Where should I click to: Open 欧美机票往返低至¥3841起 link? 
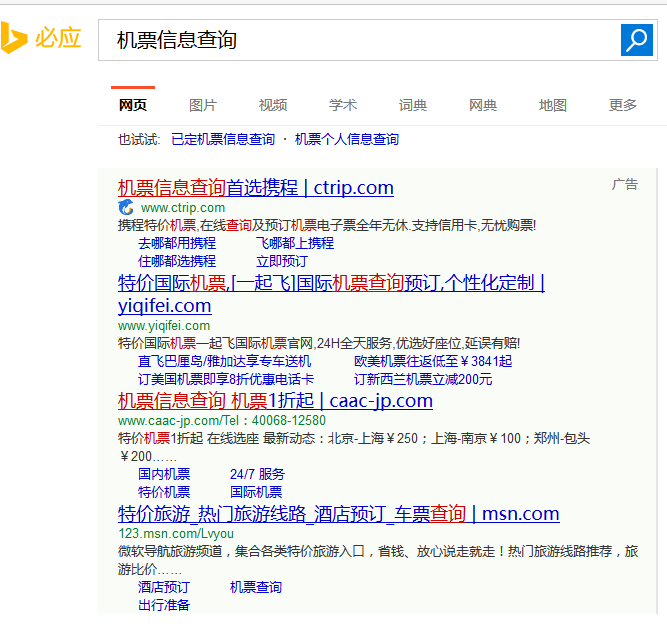[x=433, y=361]
